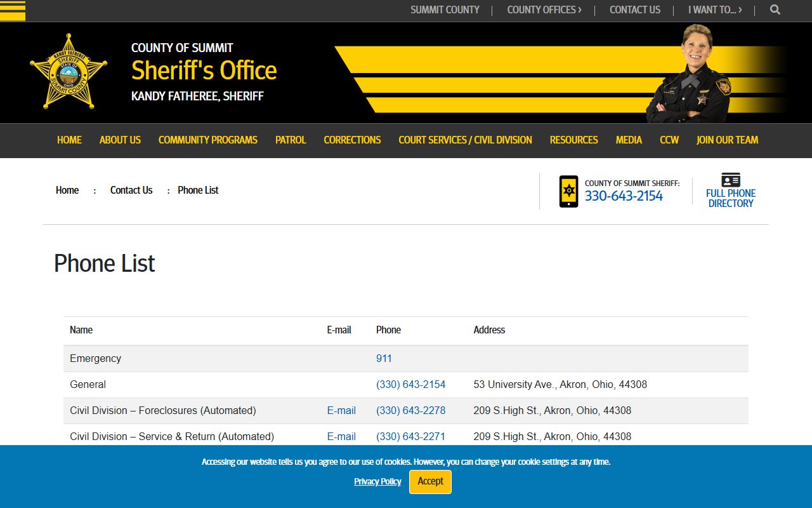Viewport: 812px width, 508px height.
Task: Open the hamburger menu icon
Action: [x=13, y=10]
